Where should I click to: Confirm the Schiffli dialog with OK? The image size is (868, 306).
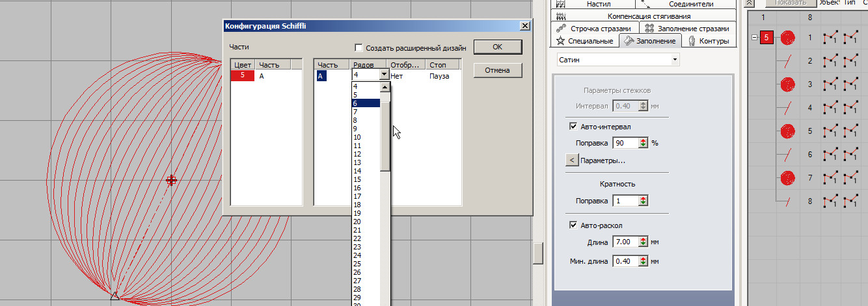[x=497, y=47]
